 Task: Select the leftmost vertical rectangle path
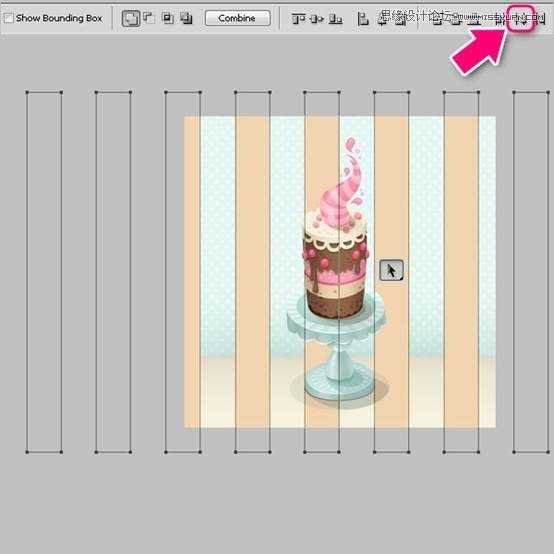pos(44,272)
